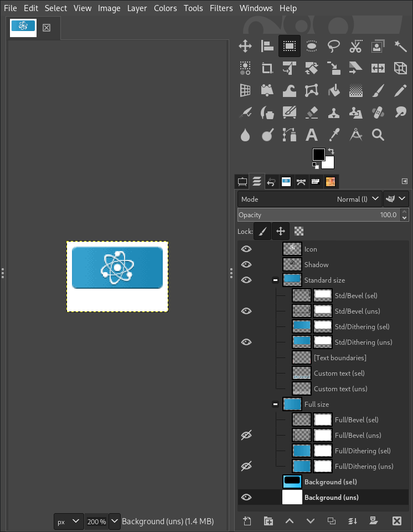413x532 pixels.
Task: Open the Layer menu
Action: click(x=137, y=8)
